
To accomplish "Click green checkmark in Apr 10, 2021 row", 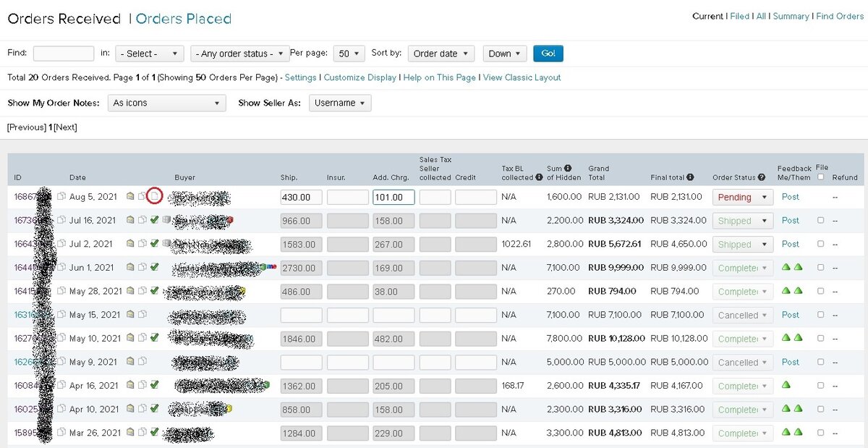I will point(154,409).
